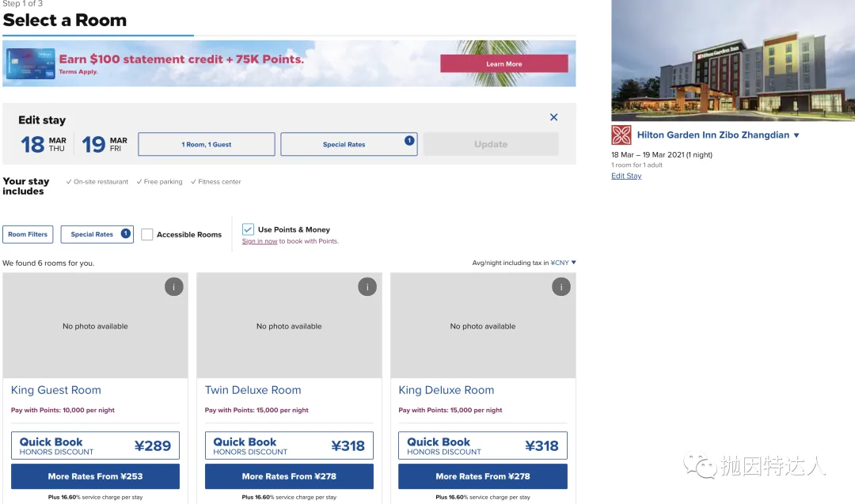Select check-out date 19 MAR

tap(104, 144)
